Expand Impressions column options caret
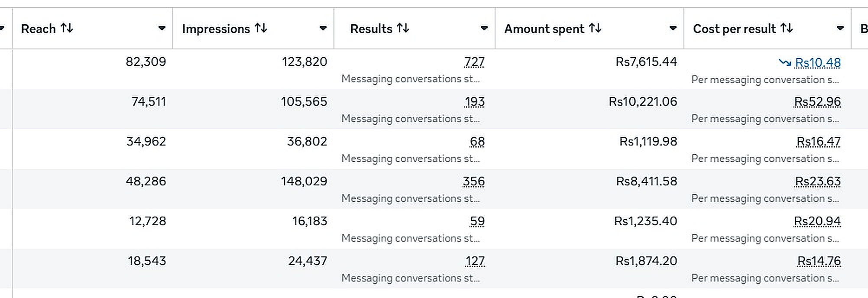The image size is (868, 298). (323, 28)
